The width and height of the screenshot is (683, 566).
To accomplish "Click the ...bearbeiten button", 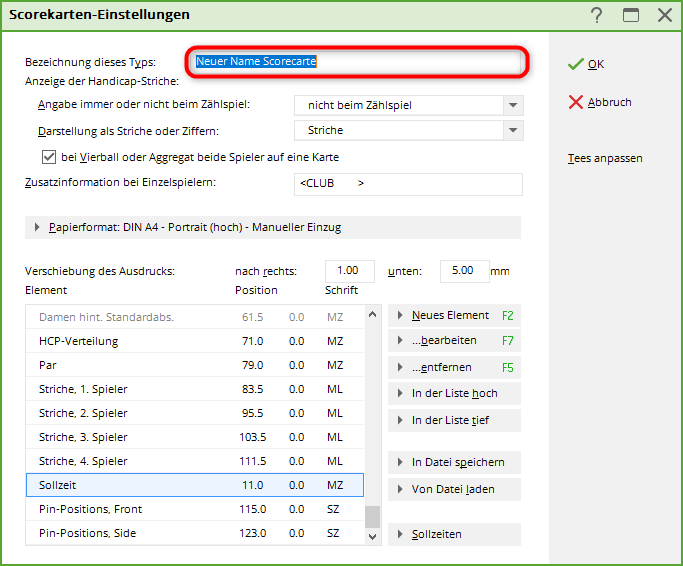I will point(453,341).
